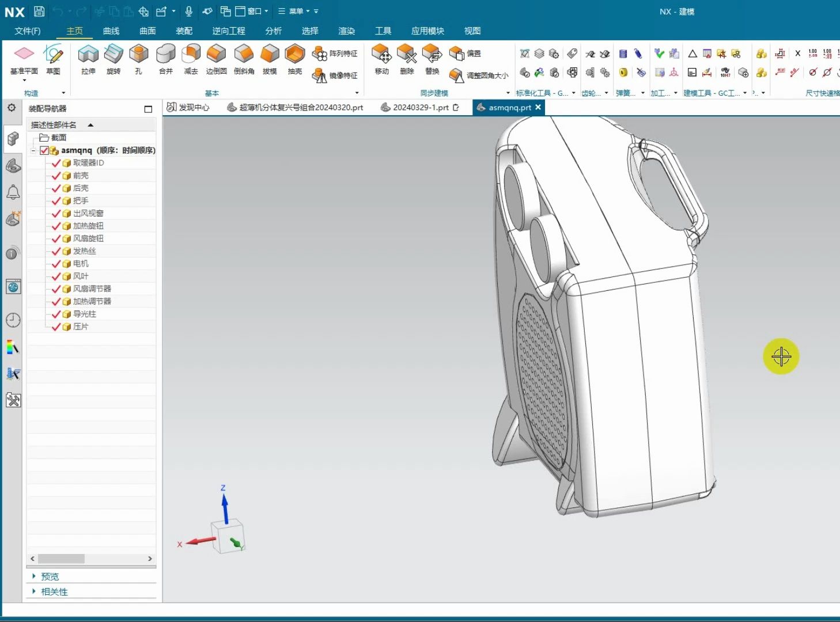840x622 pixels.
Task: Click the navigator horizontal scrollbar thumb
Action: [x=61, y=559]
